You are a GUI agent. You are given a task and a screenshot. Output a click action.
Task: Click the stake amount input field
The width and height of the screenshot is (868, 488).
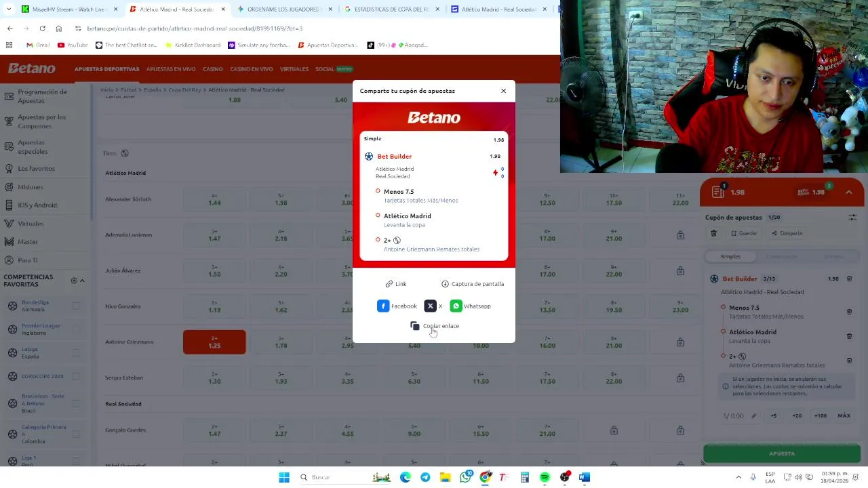coord(740,415)
